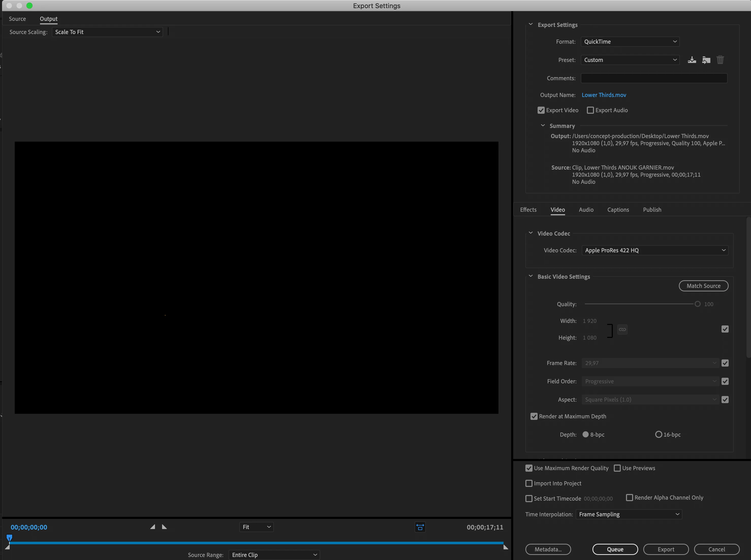Image resolution: width=751 pixels, height=560 pixels.
Task: Click the Delete Preset trash icon
Action: pyautogui.click(x=720, y=60)
